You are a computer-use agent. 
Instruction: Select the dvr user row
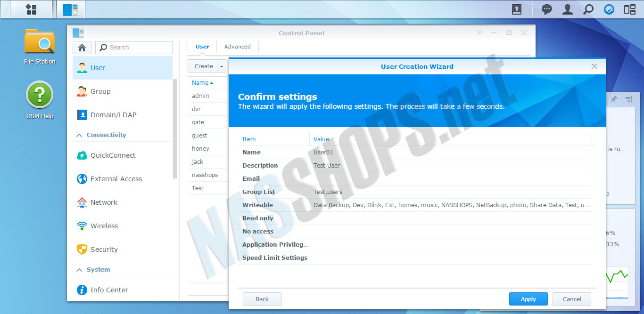207,109
